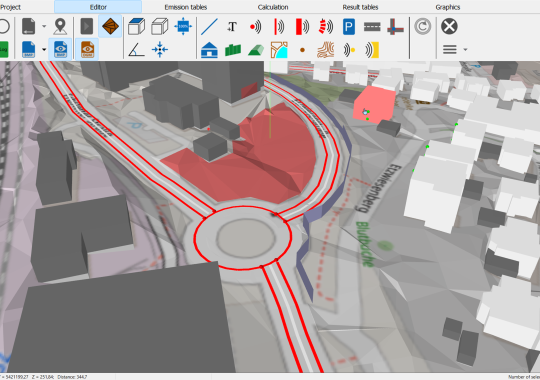
Task: Go to the Calculation tab
Action: point(273,7)
